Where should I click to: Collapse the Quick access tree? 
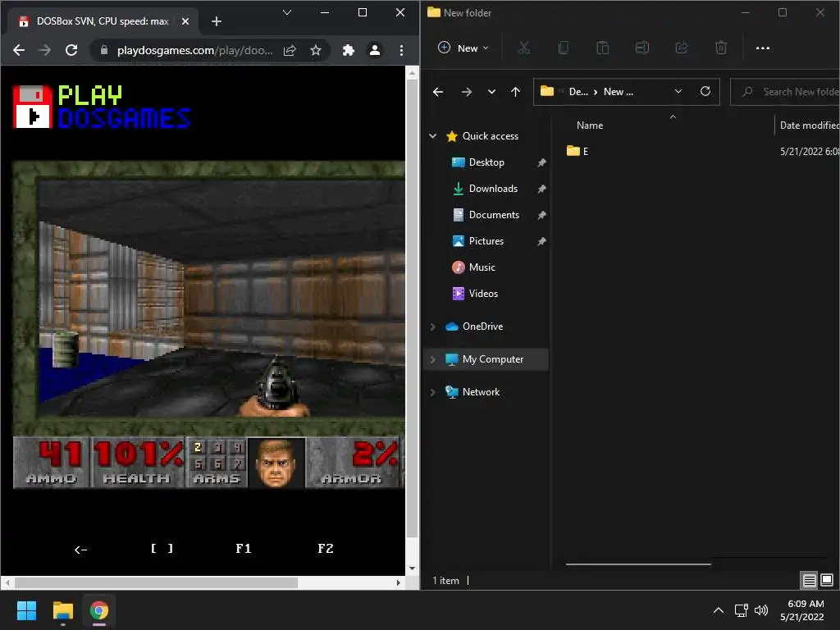[x=433, y=136]
